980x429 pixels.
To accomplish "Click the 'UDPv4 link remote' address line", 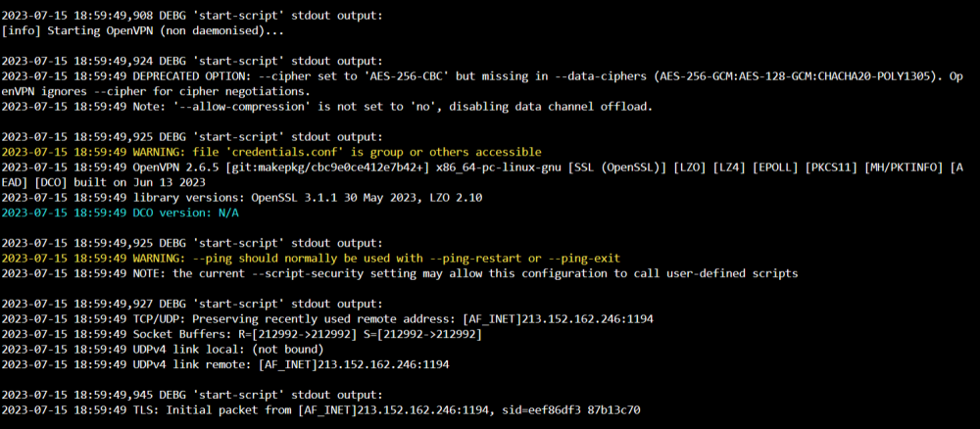I will (x=225, y=364).
